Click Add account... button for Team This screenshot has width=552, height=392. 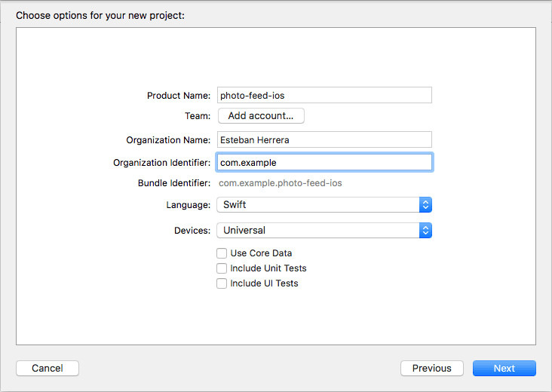click(261, 116)
